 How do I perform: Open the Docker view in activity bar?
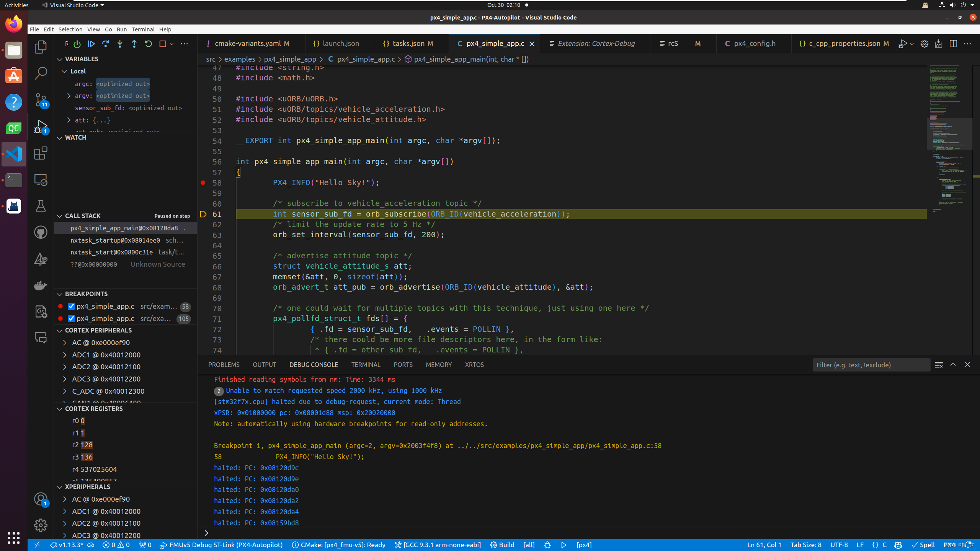coord(41,285)
